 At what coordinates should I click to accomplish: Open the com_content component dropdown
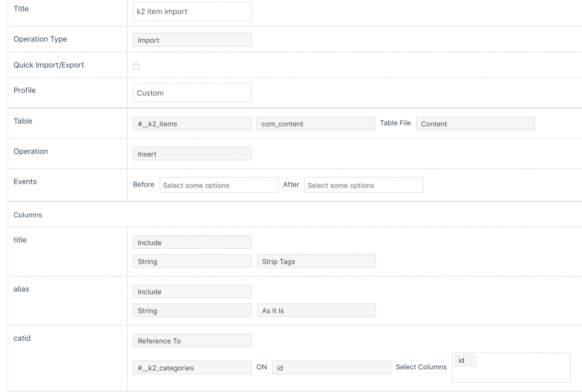tap(315, 124)
